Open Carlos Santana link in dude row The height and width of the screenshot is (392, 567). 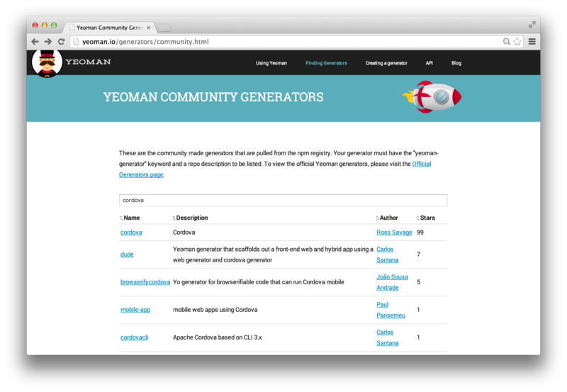click(387, 254)
